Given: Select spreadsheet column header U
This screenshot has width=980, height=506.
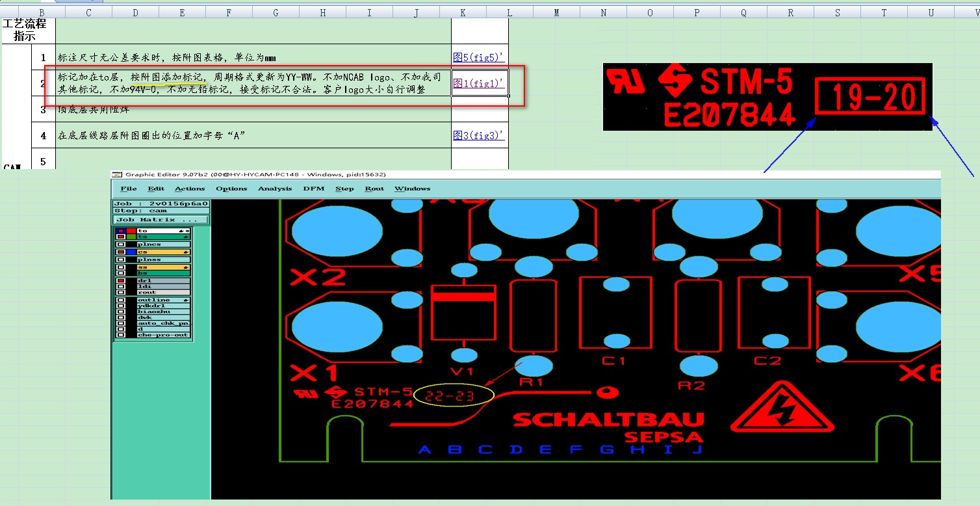Looking at the screenshot, I should pos(931,12).
